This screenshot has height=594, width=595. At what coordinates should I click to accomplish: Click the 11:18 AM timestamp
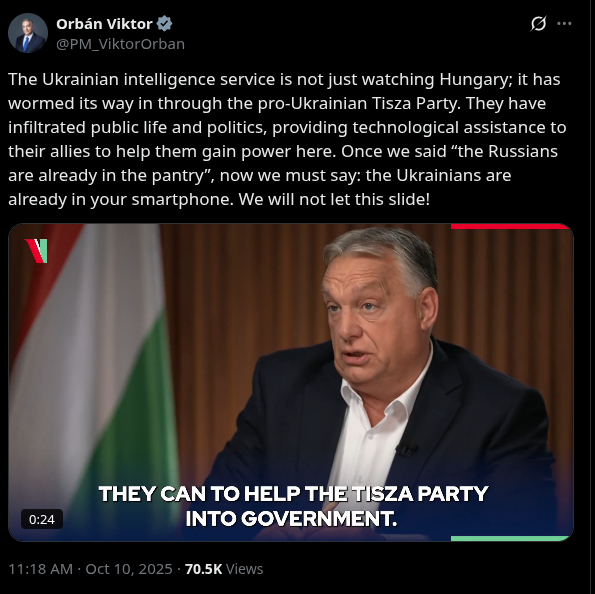pyautogui.click(x=40, y=569)
